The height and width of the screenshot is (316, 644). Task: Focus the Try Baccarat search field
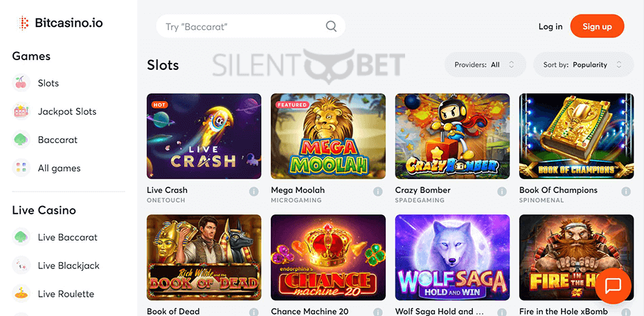[251, 26]
